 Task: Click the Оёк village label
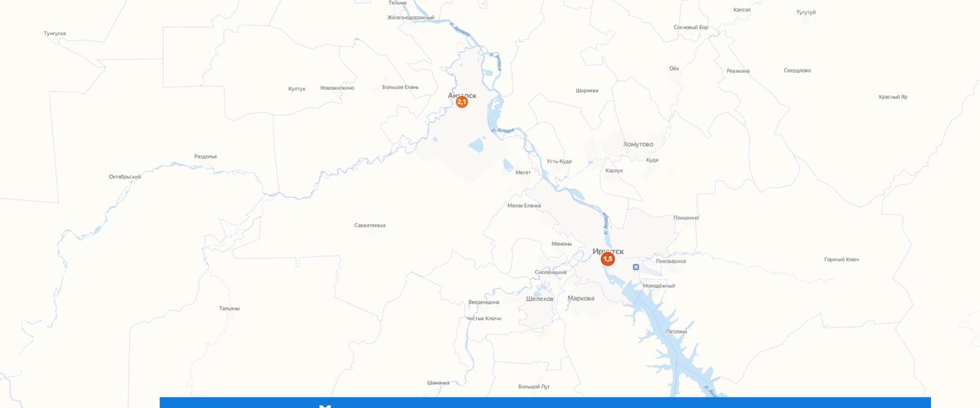(674, 69)
